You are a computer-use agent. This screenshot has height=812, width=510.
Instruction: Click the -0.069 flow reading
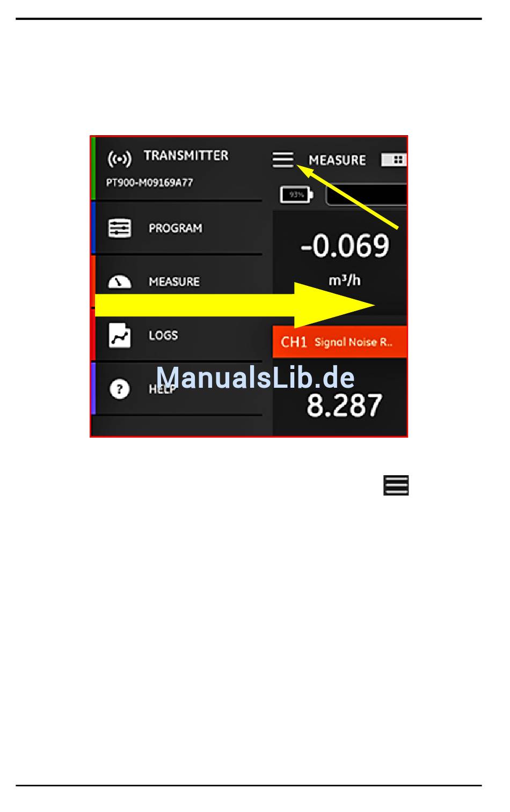tap(345, 246)
